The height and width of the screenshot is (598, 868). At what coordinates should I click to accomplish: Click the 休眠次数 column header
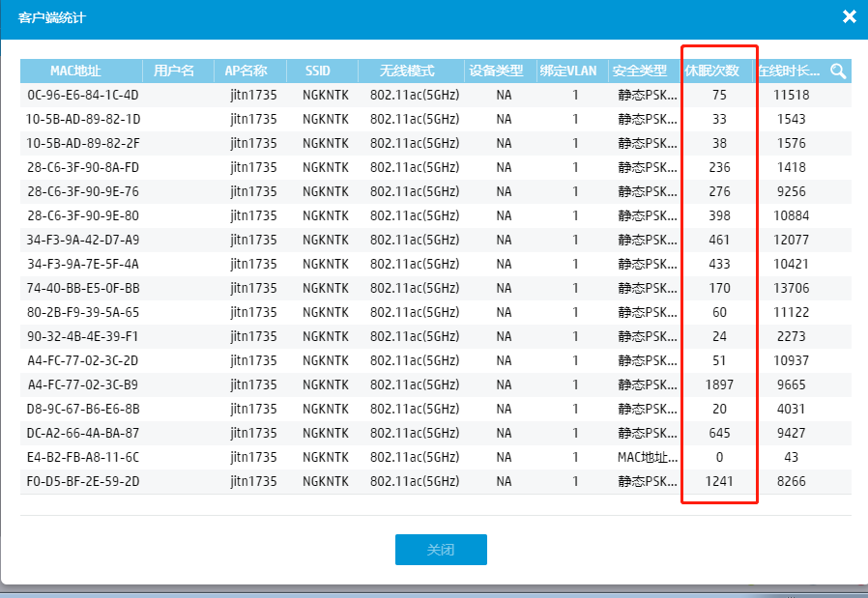711,71
